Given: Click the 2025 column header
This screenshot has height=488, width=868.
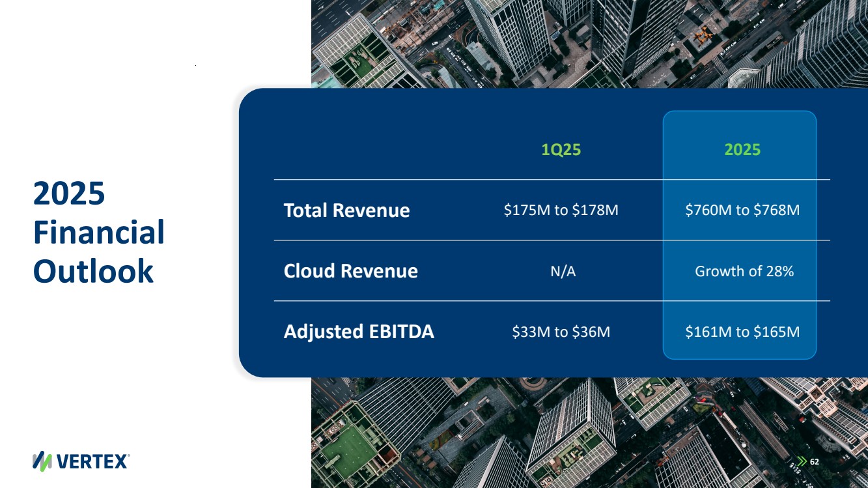Looking at the screenshot, I should [742, 150].
